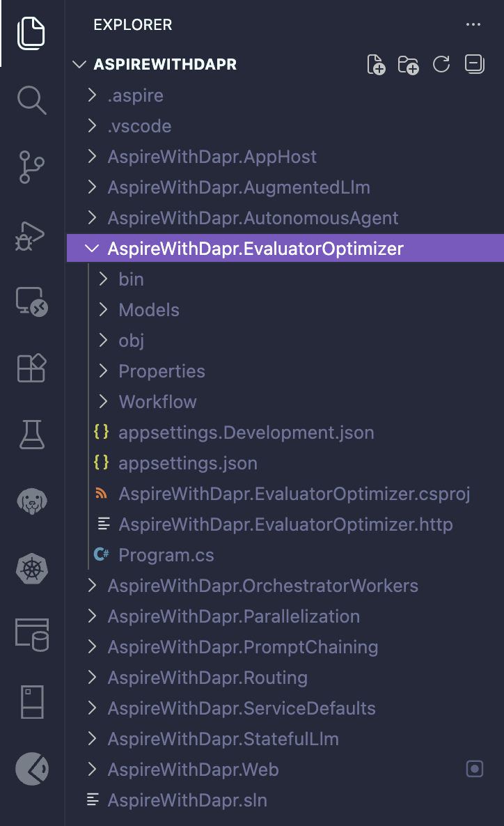
Task: Collapse the ASPIREWITHDAPR root section header
Action: (165, 65)
